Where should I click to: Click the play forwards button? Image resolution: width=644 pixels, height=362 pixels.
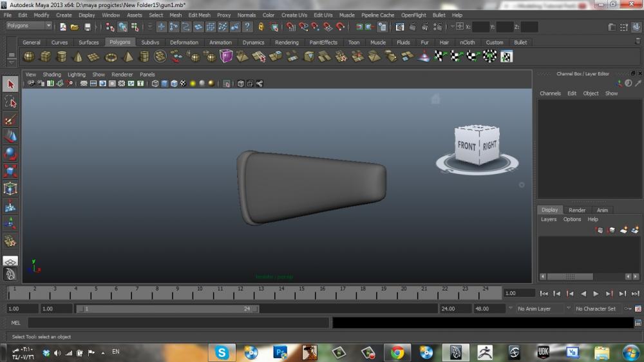[596, 294]
